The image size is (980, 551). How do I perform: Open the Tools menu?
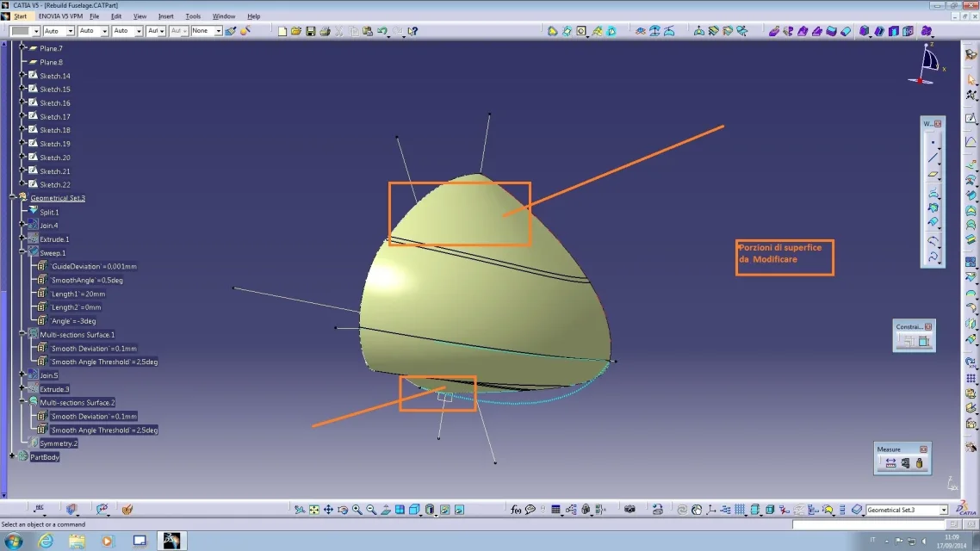(x=193, y=16)
